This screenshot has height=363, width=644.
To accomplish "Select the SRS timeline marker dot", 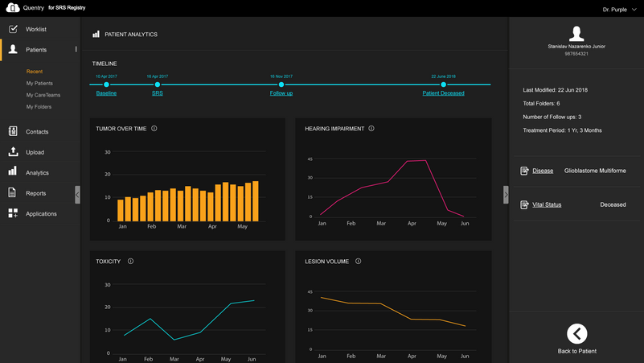I will tap(158, 85).
